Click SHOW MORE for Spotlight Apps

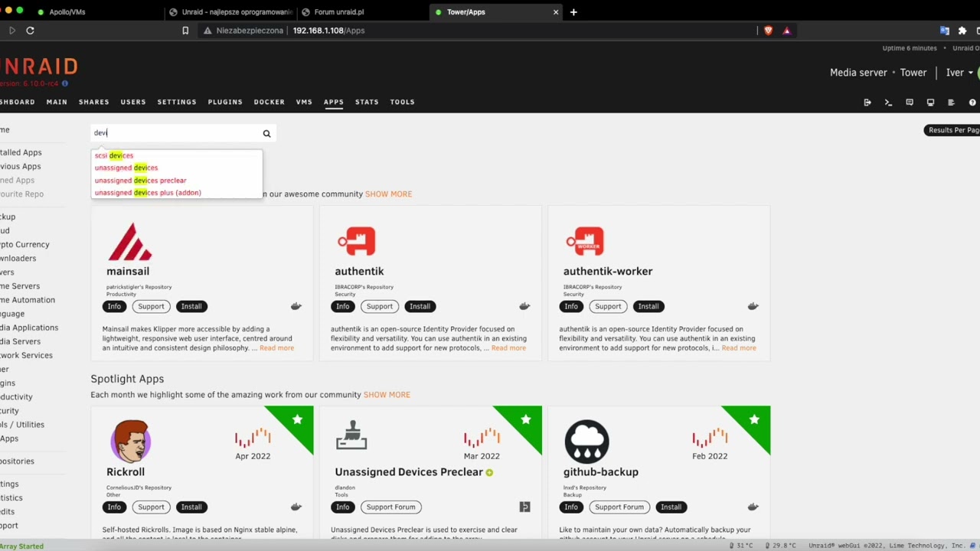pyautogui.click(x=387, y=395)
